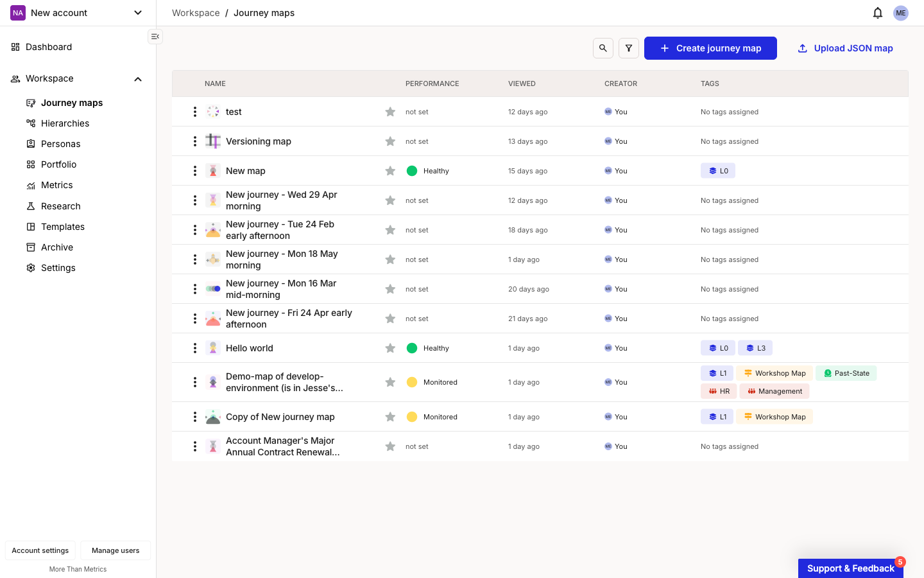Open the three-dot menu for Hello world

[195, 348]
